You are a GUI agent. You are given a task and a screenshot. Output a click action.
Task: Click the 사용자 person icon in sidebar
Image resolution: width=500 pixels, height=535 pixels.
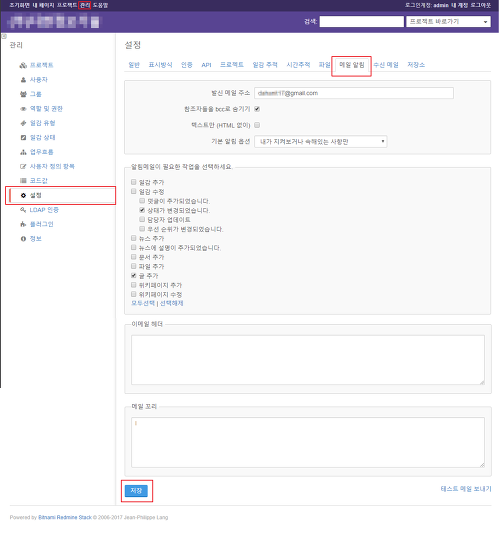[23, 80]
